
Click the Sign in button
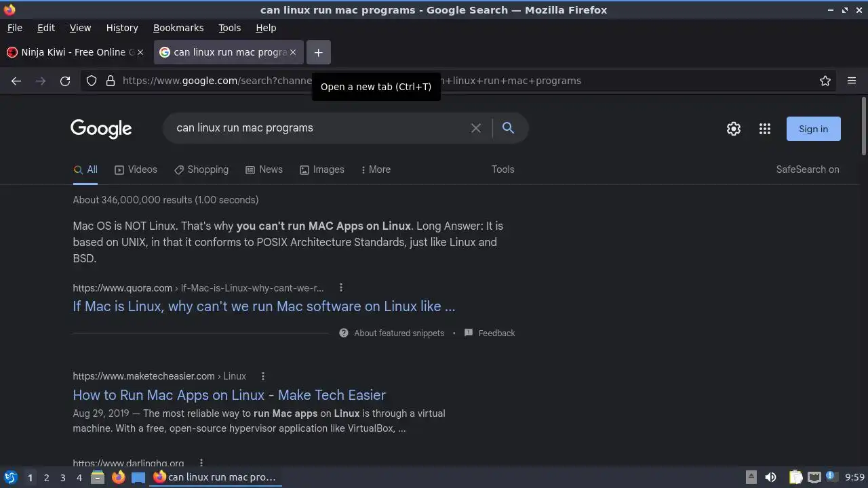click(x=813, y=129)
